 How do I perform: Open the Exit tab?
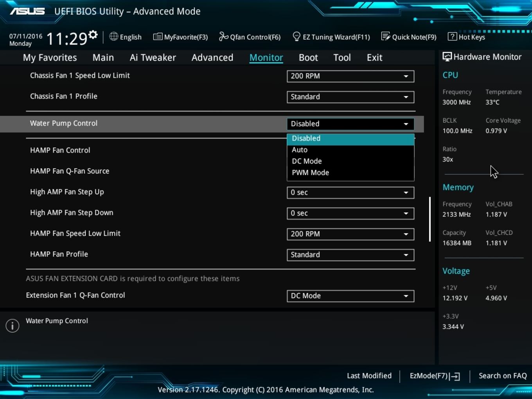pos(374,58)
